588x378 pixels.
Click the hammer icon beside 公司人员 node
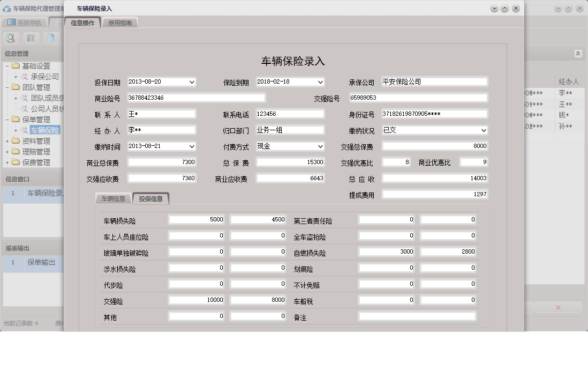pyautogui.click(x=24, y=109)
